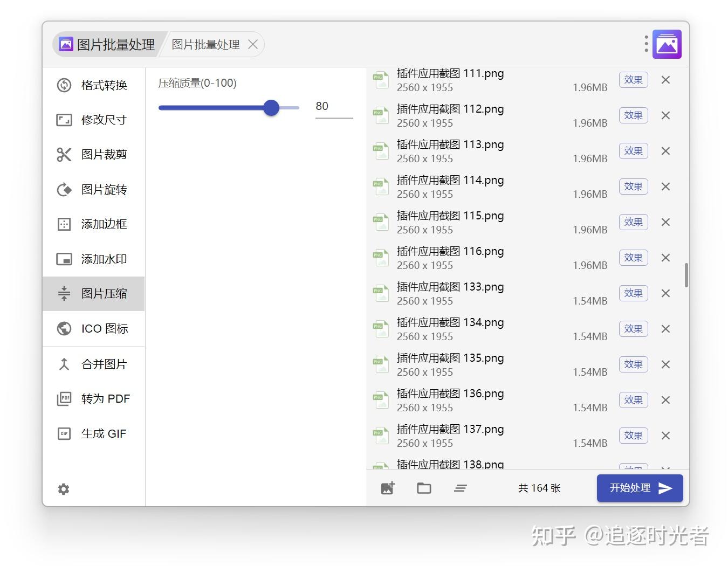The width and height of the screenshot is (728, 566).
Task: Open the settings gear at sidebar bottom
Action: (x=64, y=489)
